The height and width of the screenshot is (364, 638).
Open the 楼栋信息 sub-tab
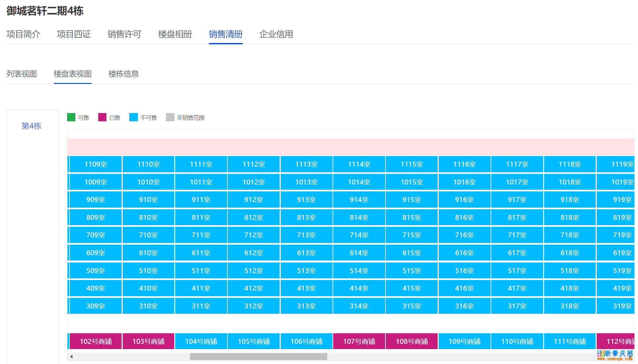point(124,74)
